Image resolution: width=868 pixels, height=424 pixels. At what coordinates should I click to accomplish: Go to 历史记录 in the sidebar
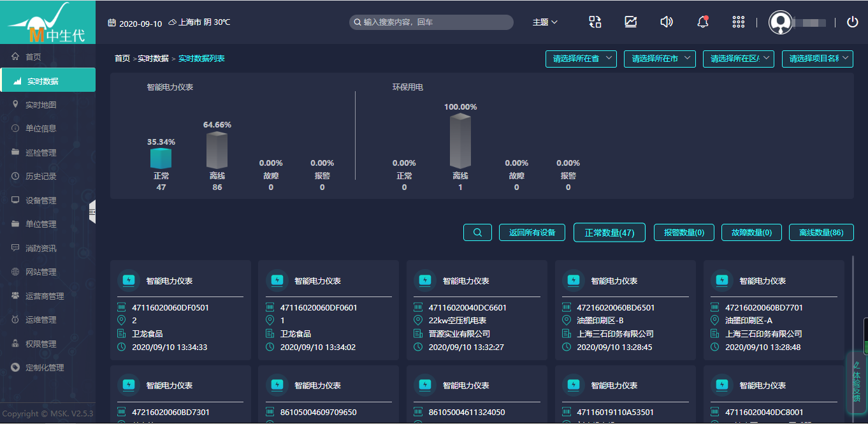41,176
